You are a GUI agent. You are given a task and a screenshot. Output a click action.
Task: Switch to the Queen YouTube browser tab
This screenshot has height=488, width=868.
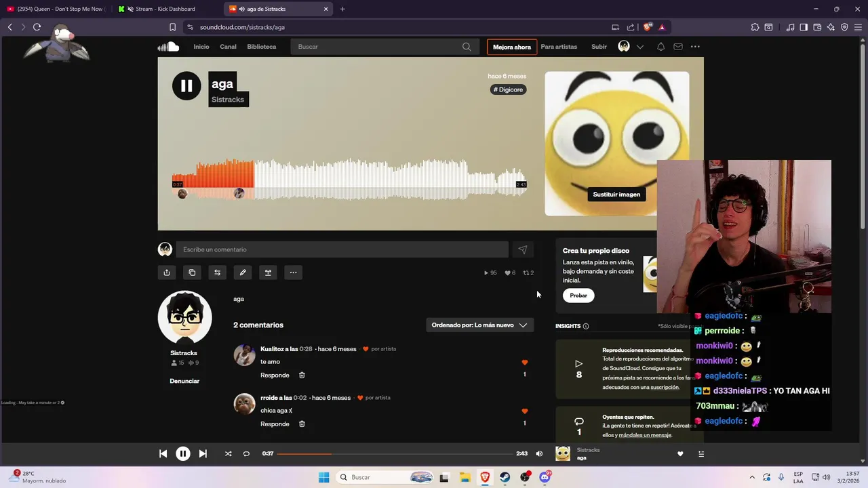pyautogui.click(x=56, y=9)
